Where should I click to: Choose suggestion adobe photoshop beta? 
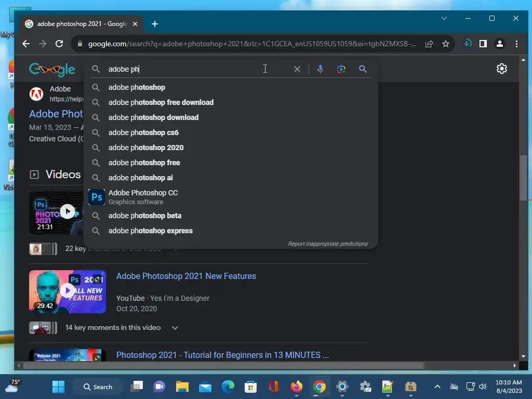click(231, 216)
